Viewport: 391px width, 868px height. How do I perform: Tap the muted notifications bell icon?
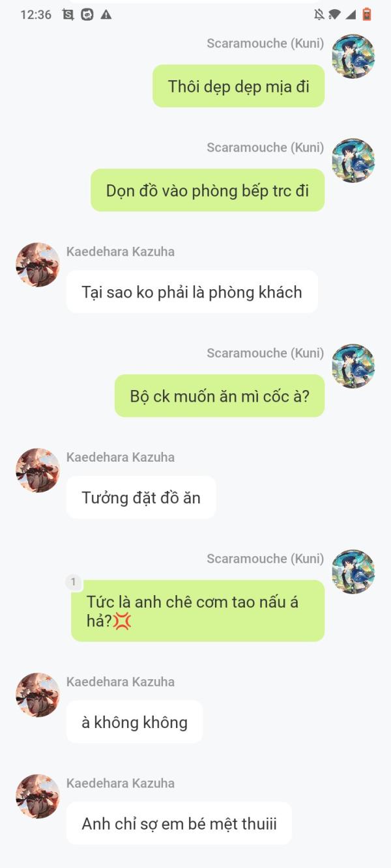[319, 14]
